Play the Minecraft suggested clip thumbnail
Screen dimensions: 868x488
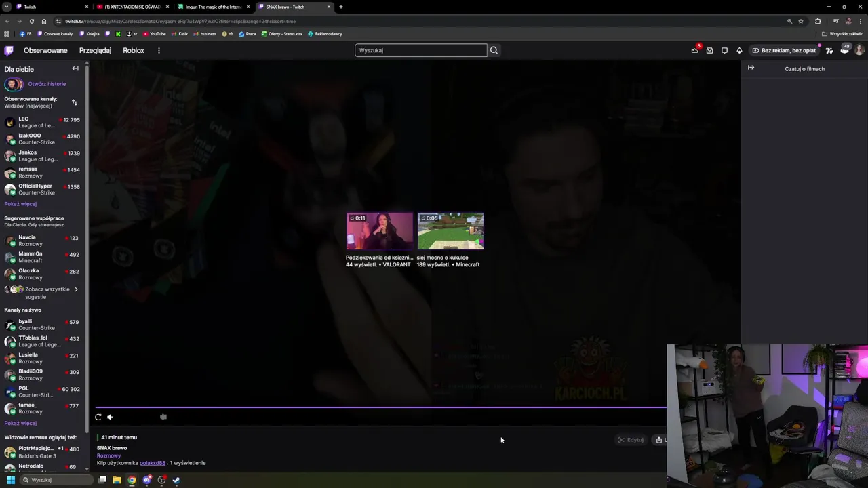pyautogui.click(x=451, y=232)
